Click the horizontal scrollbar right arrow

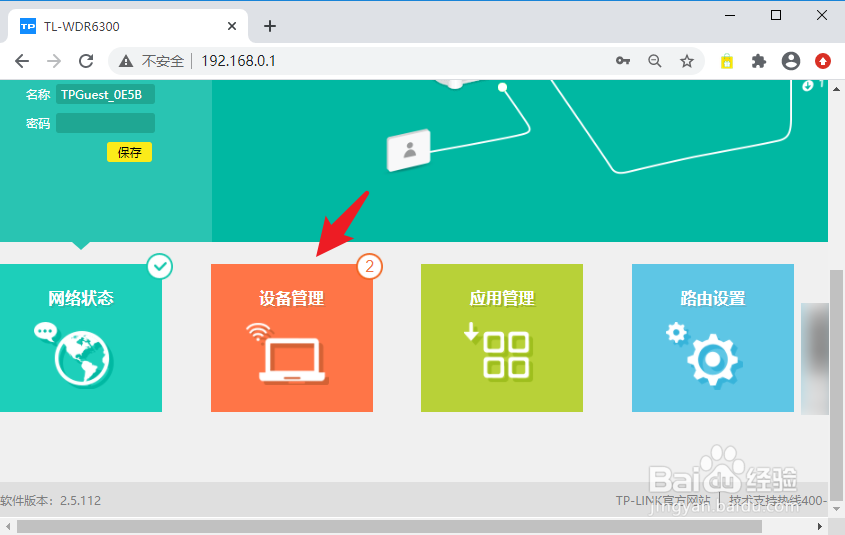click(820, 526)
